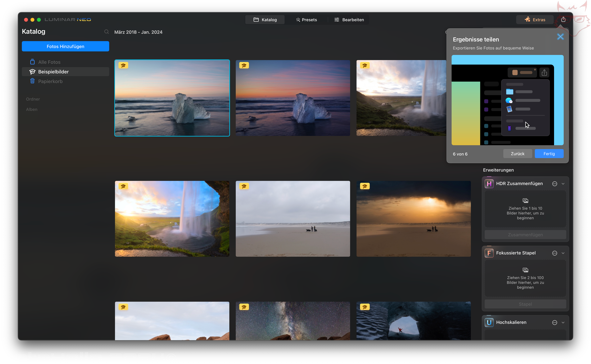This screenshot has height=364, width=591.
Task: Click the tutorial illustration in share popup
Action: (x=507, y=100)
